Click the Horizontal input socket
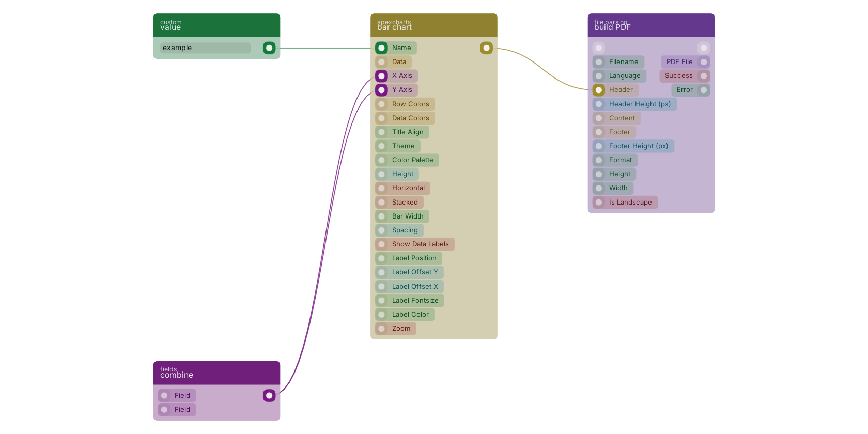 (382, 188)
